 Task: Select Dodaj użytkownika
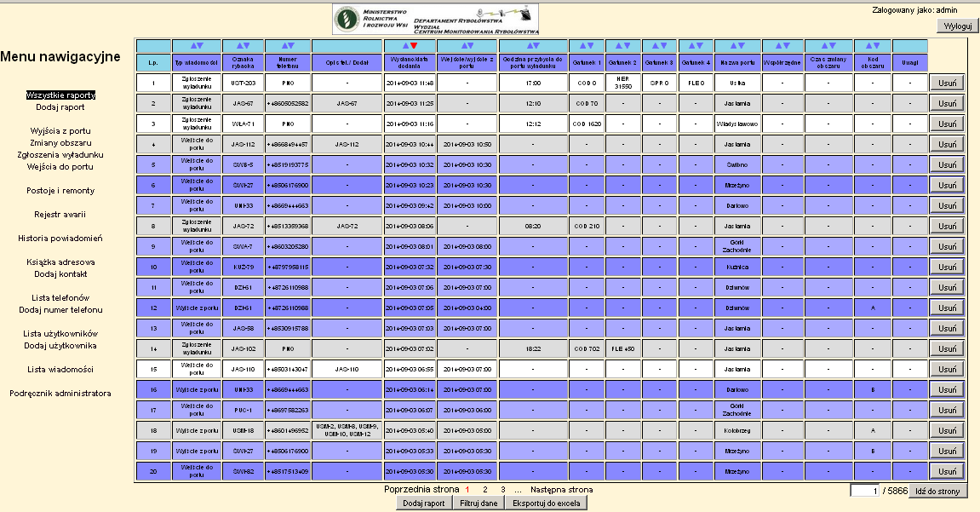[60, 345]
